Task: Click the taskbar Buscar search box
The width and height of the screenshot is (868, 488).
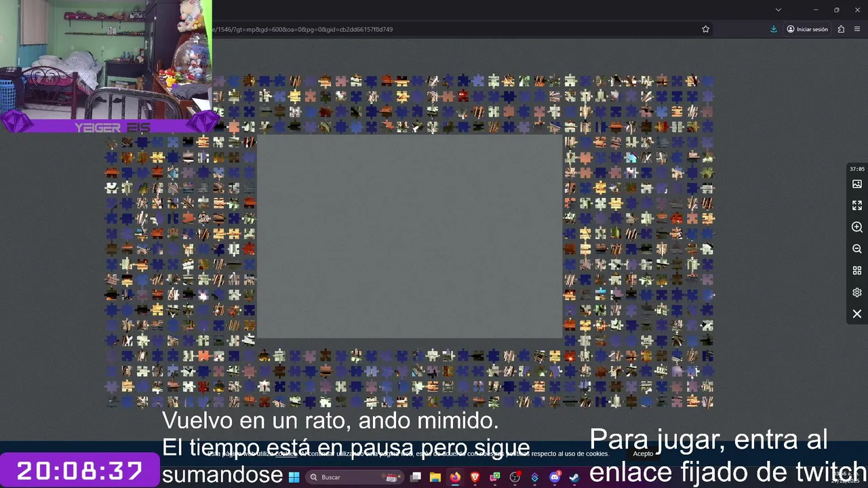Action: (354, 477)
